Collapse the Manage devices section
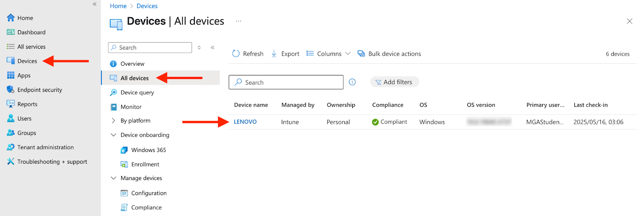The image size is (644, 216). [114, 178]
